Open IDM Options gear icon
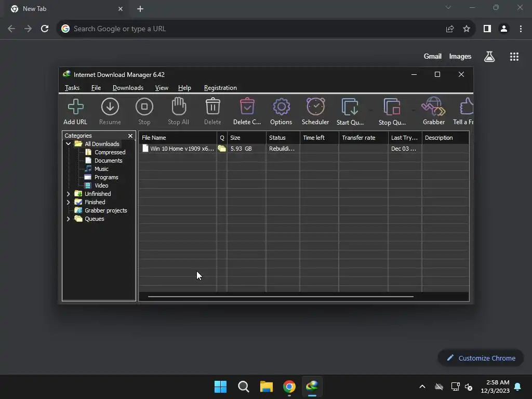 click(x=281, y=107)
